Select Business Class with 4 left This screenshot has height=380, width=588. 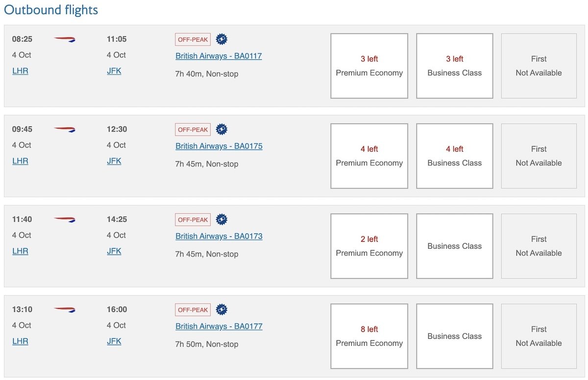455,156
